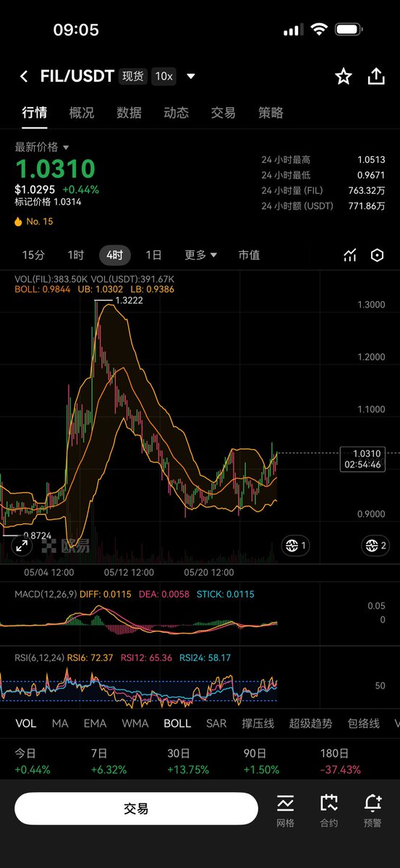Screen dimensions: 400x868
Task: Switch chart to 市值 view
Action: [249, 255]
